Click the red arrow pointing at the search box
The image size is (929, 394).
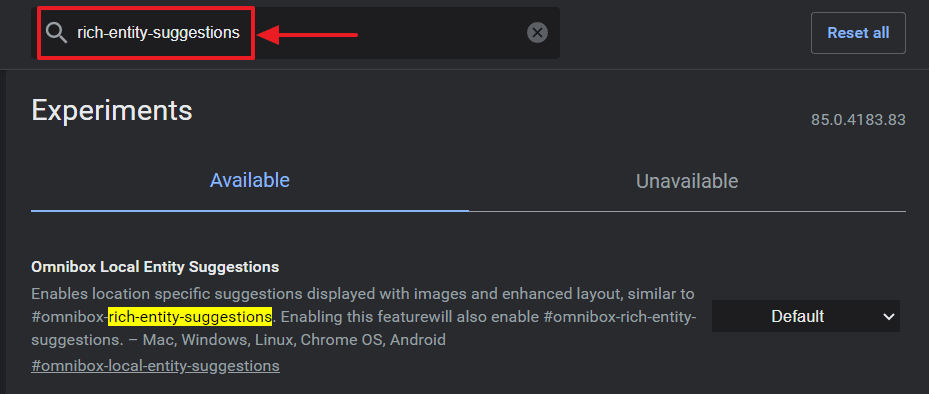click(x=309, y=36)
